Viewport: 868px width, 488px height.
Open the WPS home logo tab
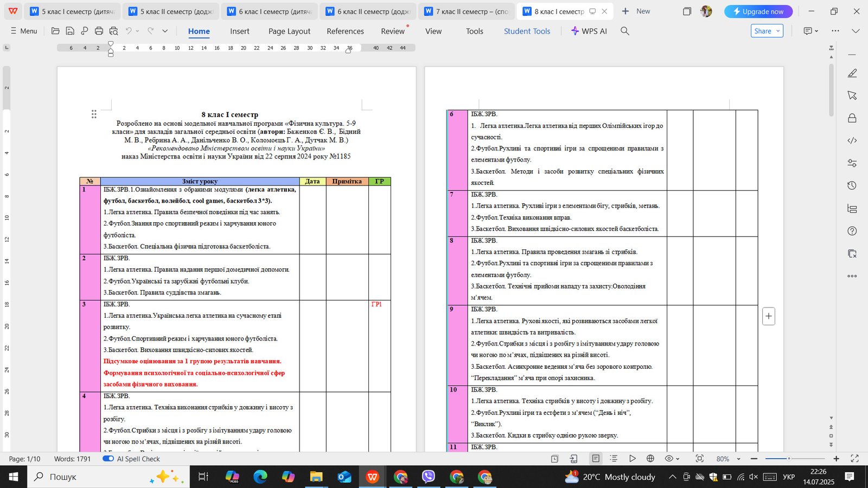tap(13, 11)
